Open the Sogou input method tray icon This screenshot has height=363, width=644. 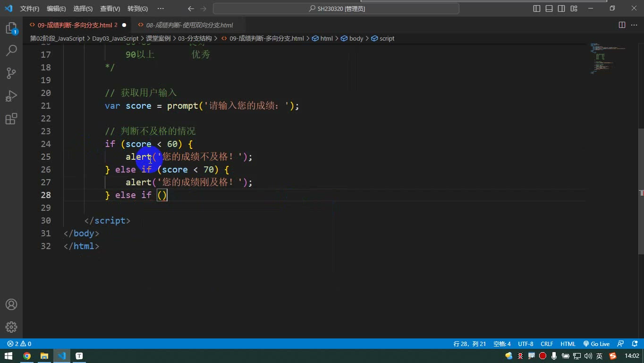(x=613, y=356)
